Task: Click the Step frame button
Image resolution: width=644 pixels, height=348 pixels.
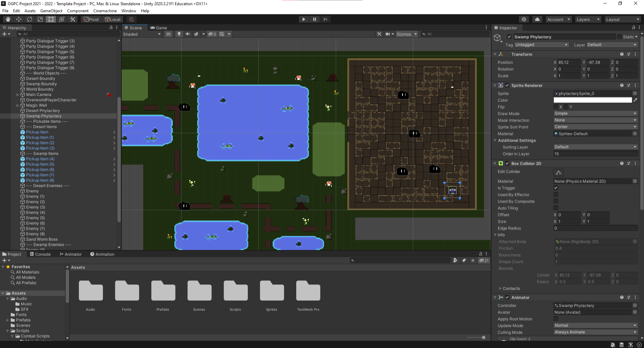Action: [x=325, y=19]
